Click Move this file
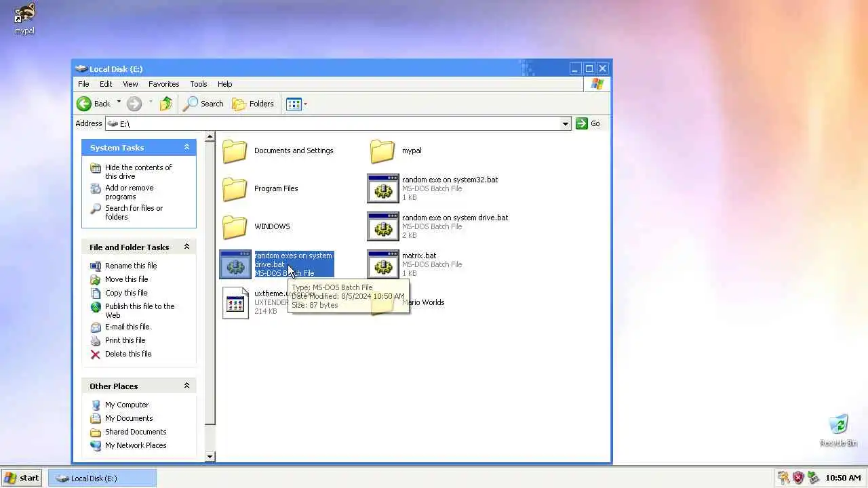This screenshot has width=868, height=488. click(126, 279)
